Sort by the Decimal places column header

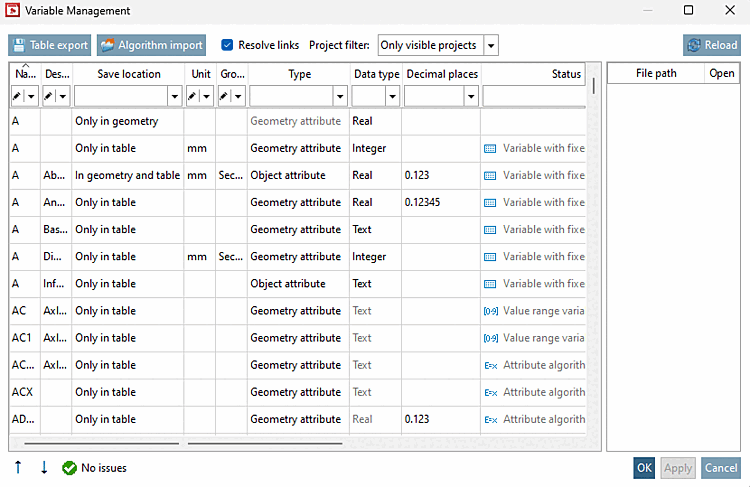442,74
